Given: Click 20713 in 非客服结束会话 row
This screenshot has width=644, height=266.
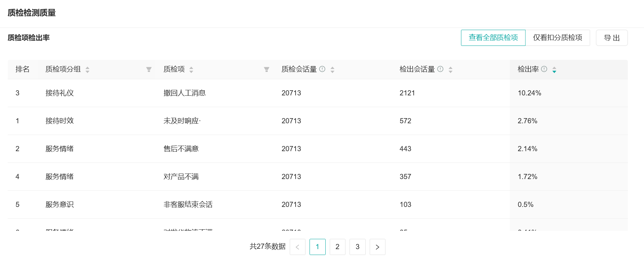Looking at the screenshot, I should click(x=291, y=205).
